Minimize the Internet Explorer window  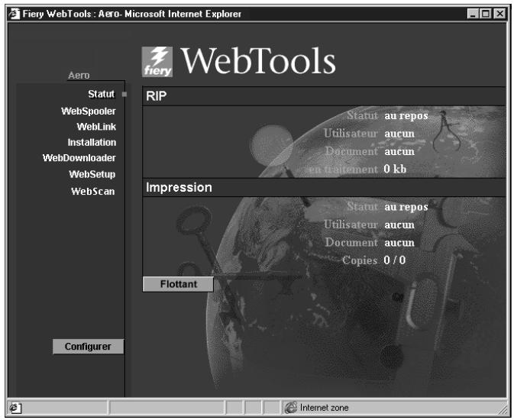coord(473,14)
